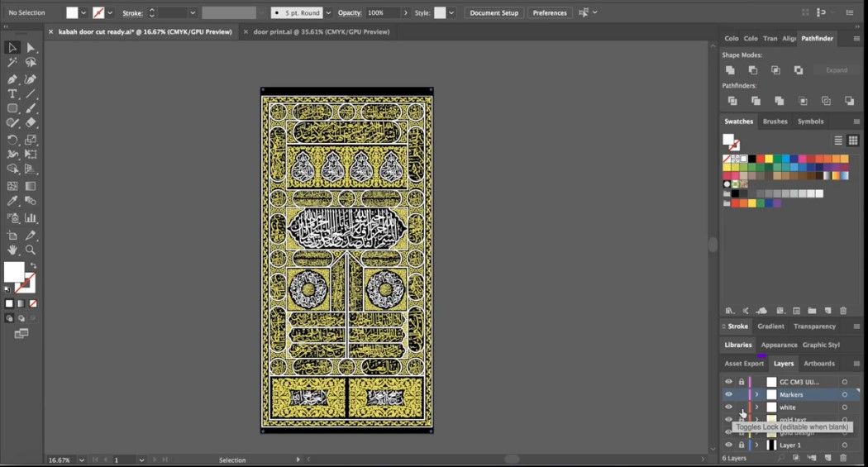Select the Selection (black arrow) tool
868x467 pixels.
pyautogui.click(x=12, y=48)
